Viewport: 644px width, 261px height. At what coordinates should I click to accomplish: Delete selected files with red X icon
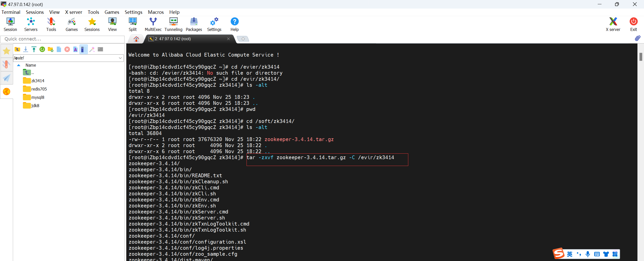coord(67,49)
